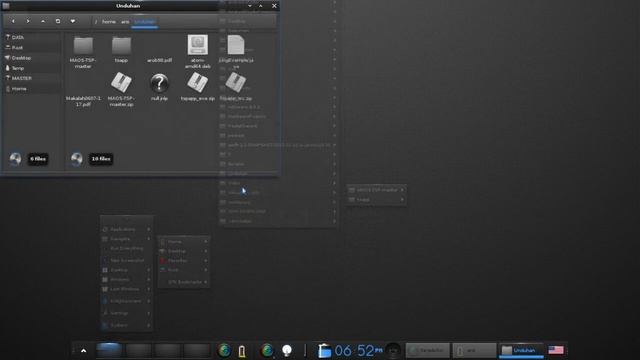Screen dimensions: 640x360
Task: Go back in the Unduhan file manager
Action: coord(13,21)
